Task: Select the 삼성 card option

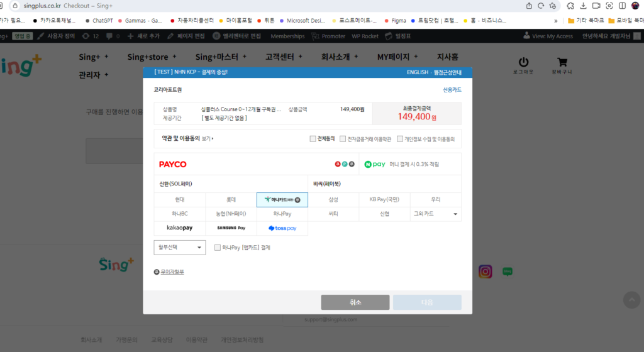Action: (x=333, y=199)
